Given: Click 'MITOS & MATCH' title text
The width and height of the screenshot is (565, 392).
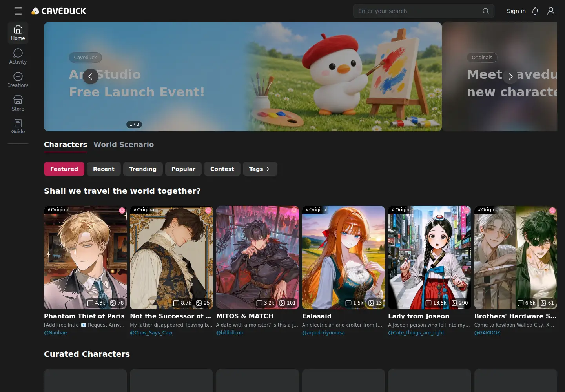Looking at the screenshot, I should point(244,316).
